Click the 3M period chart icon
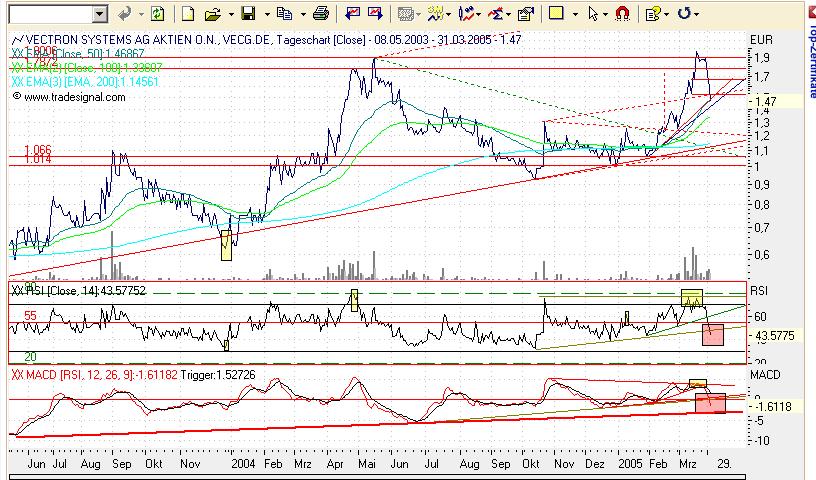Screen dimensions: 816x480 pyautogui.click(x=435, y=14)
